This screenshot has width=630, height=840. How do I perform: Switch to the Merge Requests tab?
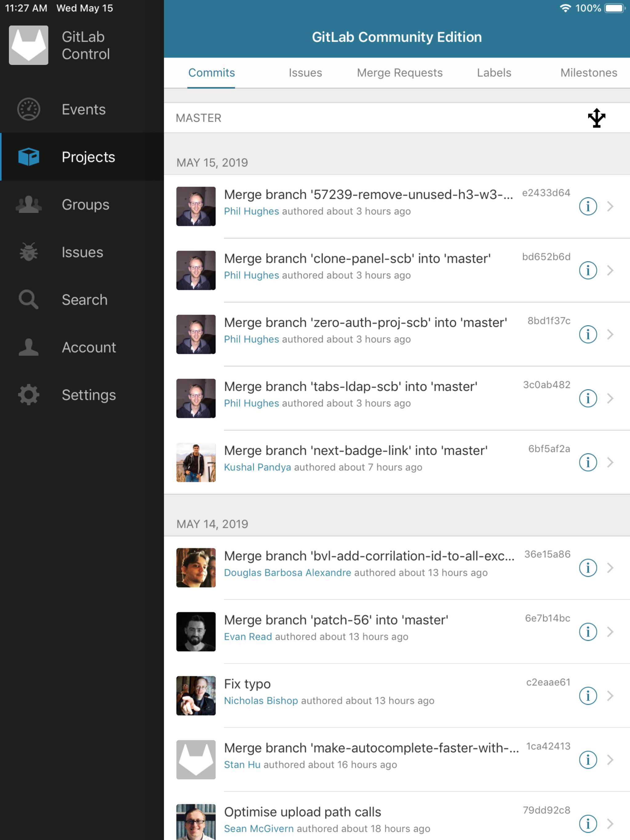[399, 73]
